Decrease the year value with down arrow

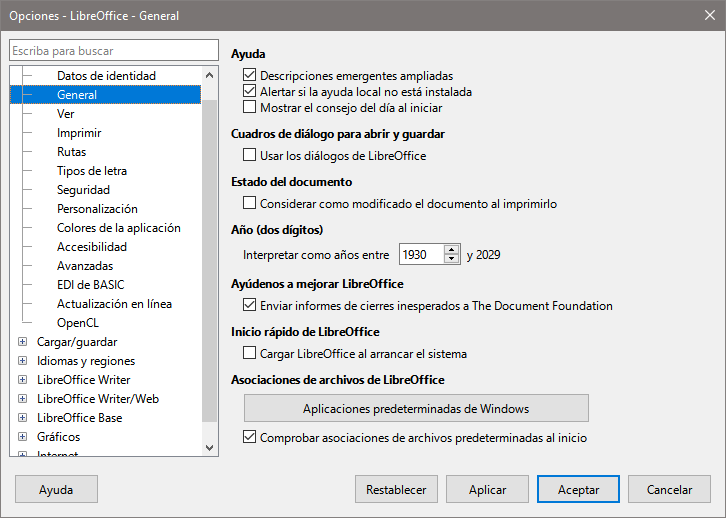click(451, 259)
